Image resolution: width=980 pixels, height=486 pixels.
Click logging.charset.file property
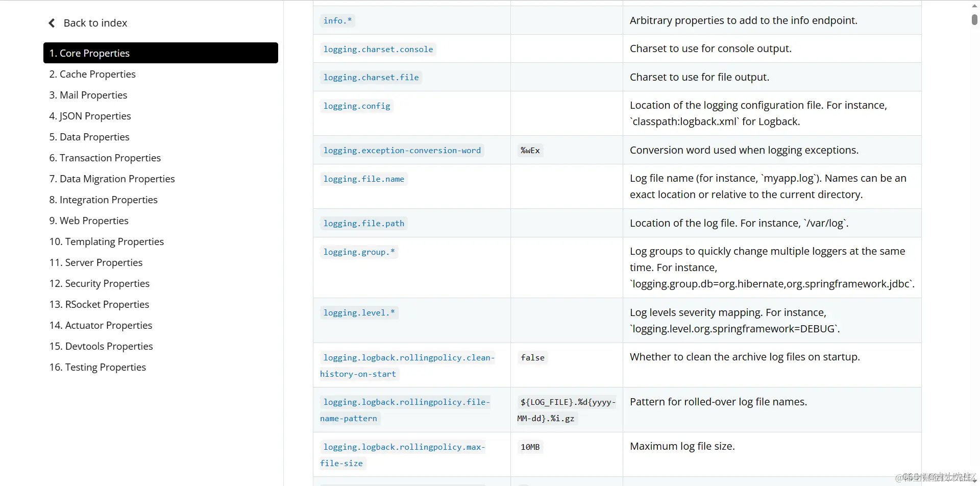coord(371,77)
